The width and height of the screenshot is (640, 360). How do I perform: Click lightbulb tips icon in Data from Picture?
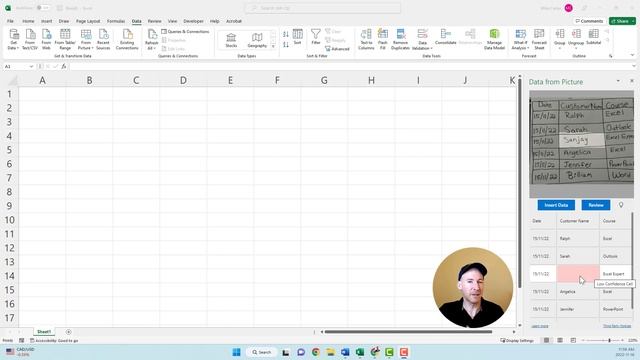pyautogui.click(x=621, y=205)
